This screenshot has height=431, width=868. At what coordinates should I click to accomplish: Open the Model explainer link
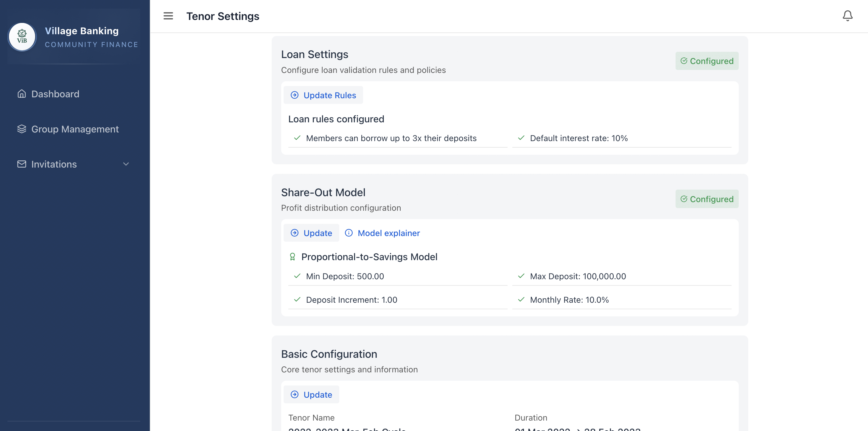click(x=389, y=233)
